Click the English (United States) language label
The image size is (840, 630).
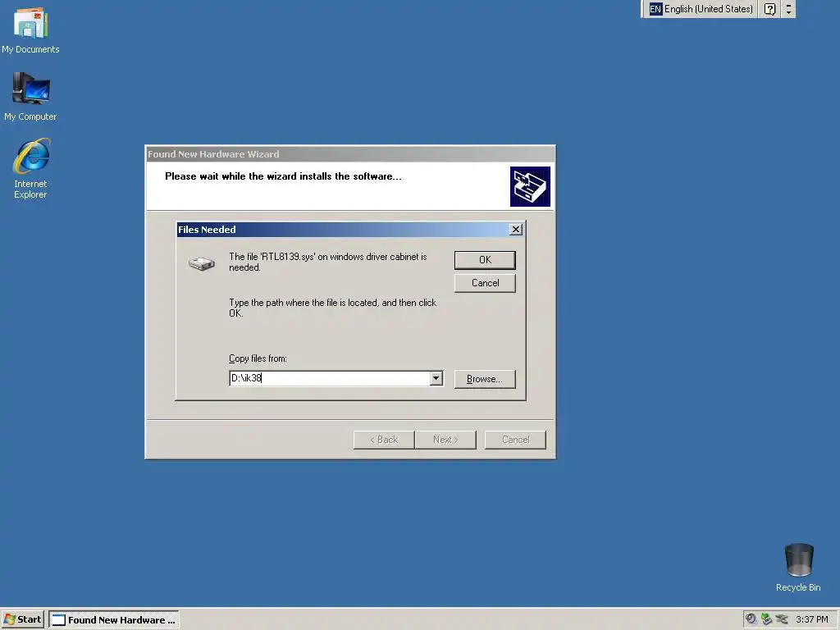(x=708, y=9)
